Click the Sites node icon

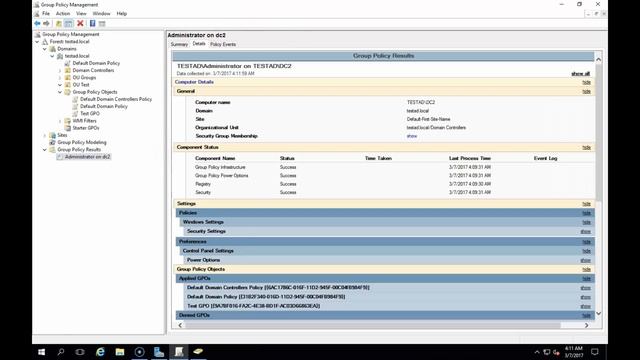coord(53,135)
